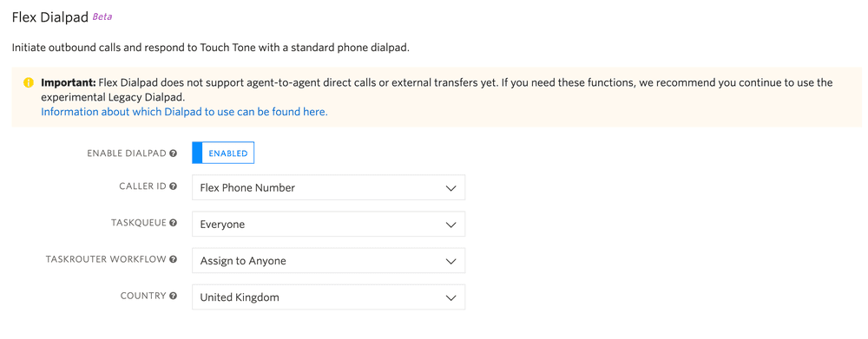Click the TaskRouter Workflow dropdown chevron
868x339 pixels.
pyautogui.click(x=450, y=261)
